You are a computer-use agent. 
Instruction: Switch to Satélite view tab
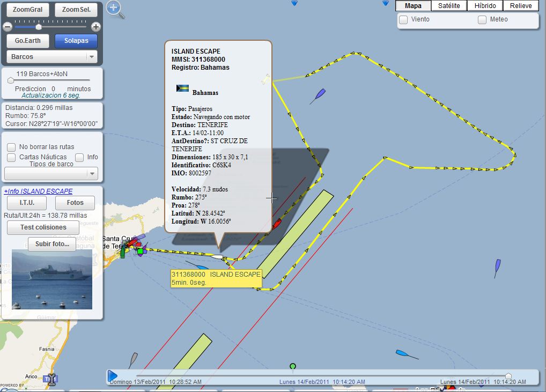pos(449,5)
